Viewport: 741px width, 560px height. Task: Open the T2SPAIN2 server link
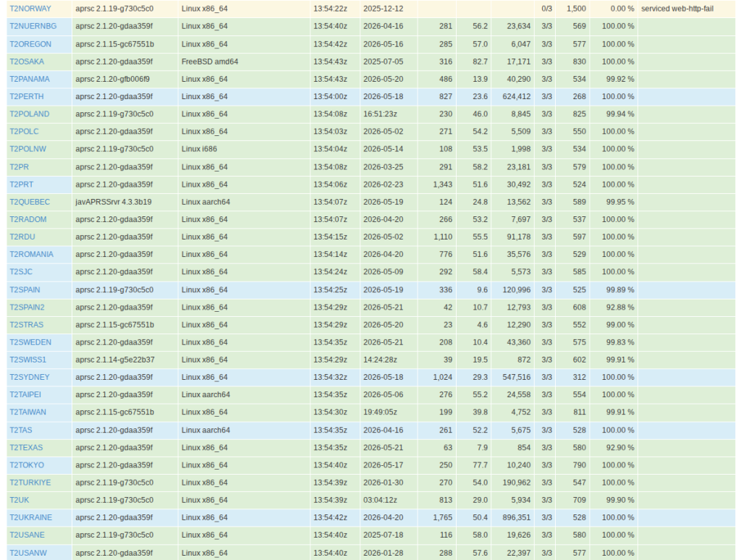point(27,307)
